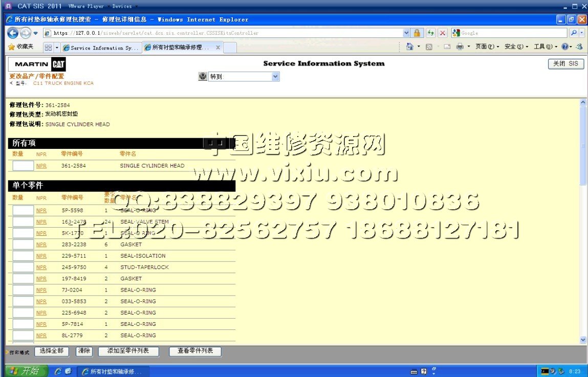Viewport: 588px width, 377px height.
Task: Click the search magnifier icon
Action: tap(574, 33)
